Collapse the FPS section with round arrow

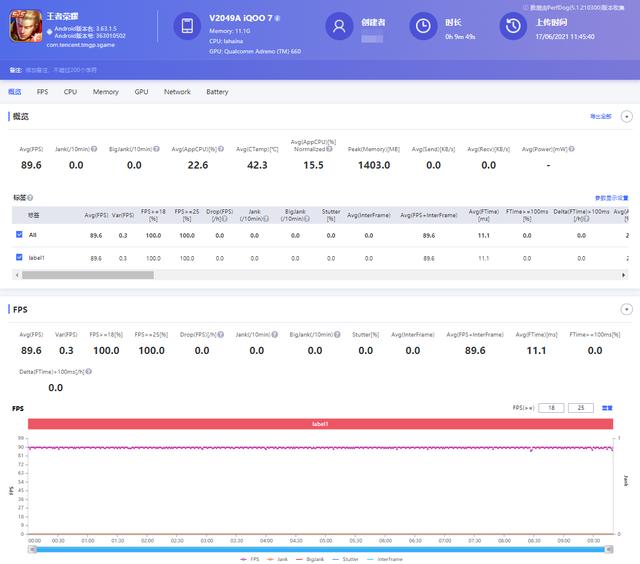pyautogui.click(x=627, y=309)
